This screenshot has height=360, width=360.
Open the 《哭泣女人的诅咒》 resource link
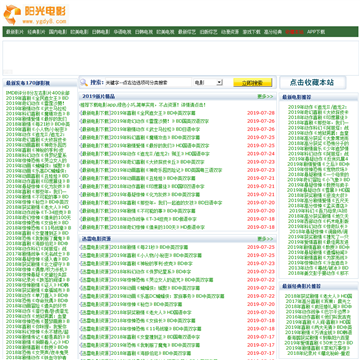(161, 280)
